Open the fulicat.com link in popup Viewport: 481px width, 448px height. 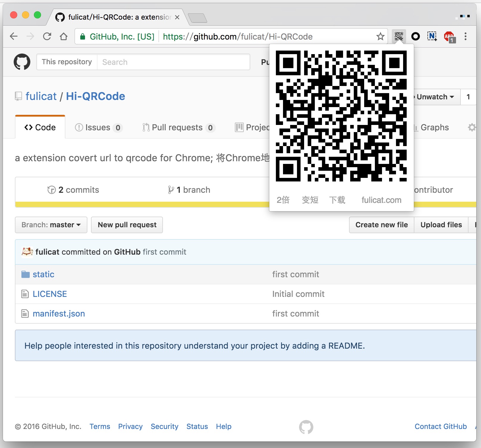(381, 200)
